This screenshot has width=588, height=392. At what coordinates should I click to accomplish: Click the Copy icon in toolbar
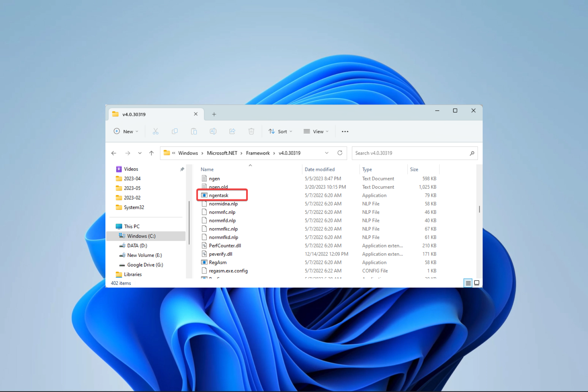click(x=175, y=131)
